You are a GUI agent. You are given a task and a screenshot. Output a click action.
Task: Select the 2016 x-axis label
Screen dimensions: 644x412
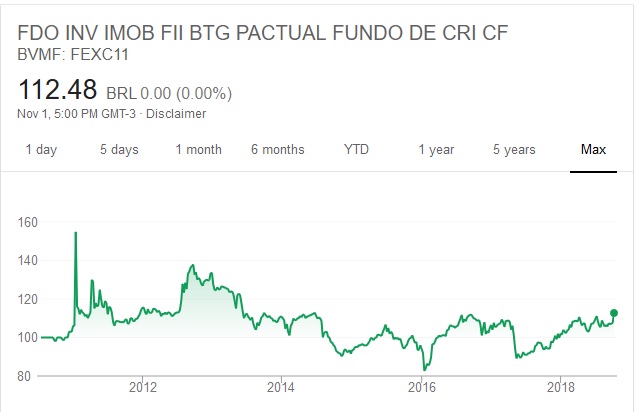coord(423,387)
